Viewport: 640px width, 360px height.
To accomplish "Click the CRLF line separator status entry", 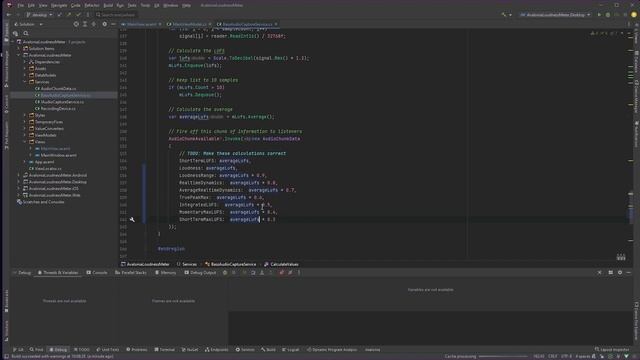I will (x=553, y=357).
